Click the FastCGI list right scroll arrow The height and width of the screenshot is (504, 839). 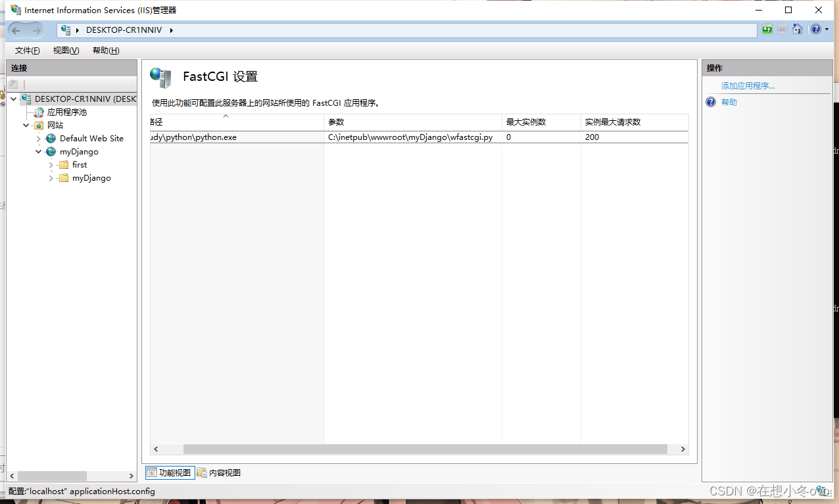click(683, 449)
